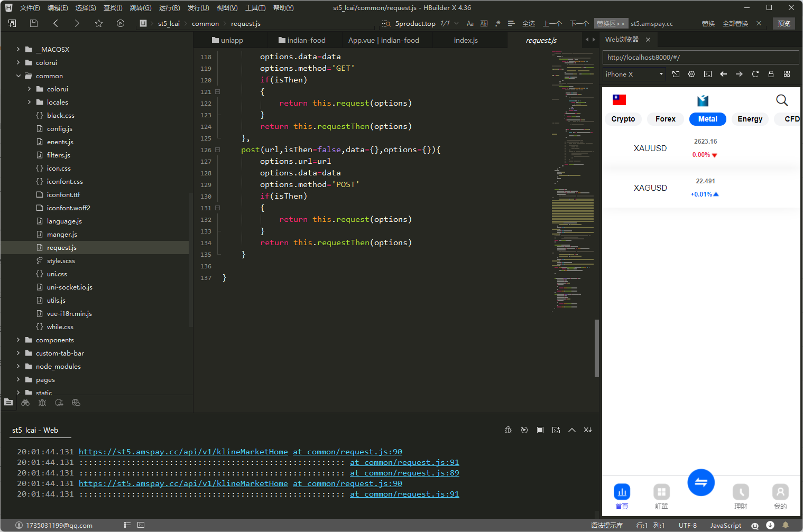
Task: Open the iPhone X device dropdown
Action: (x=634, y=74)
